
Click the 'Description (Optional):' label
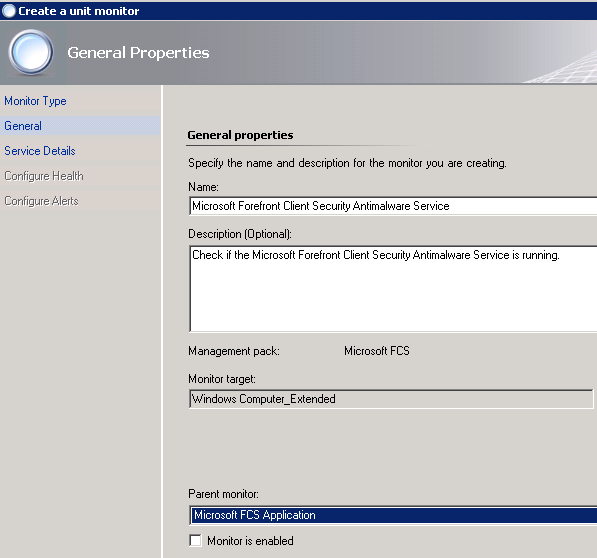coord(240,234)
